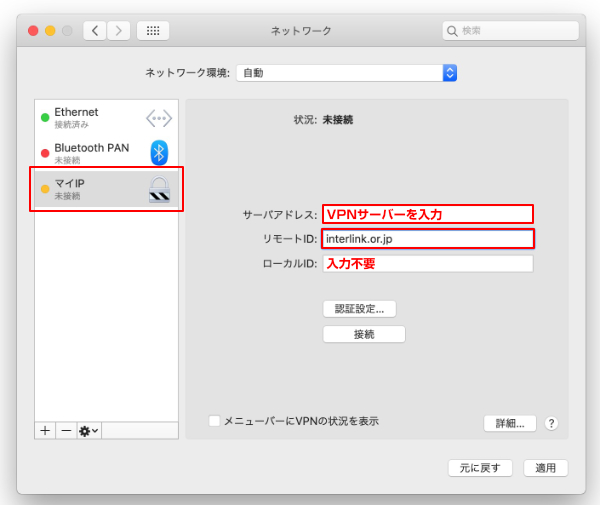Click the Ethernet arrows icon
Screen dimensions: 600x505
(159, 118)
